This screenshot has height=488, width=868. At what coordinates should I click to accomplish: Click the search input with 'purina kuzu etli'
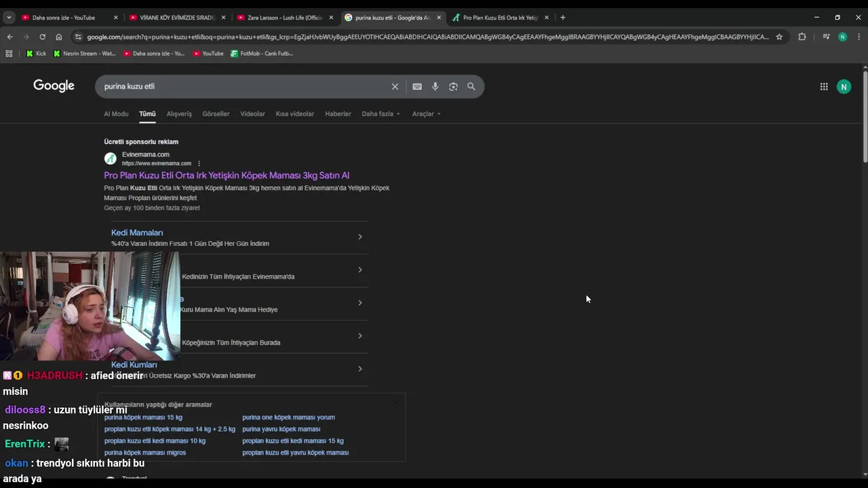click(244, 87)
